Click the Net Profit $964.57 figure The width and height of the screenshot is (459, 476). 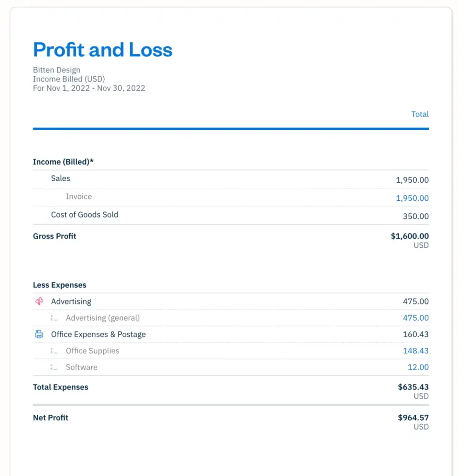point(413,418)
